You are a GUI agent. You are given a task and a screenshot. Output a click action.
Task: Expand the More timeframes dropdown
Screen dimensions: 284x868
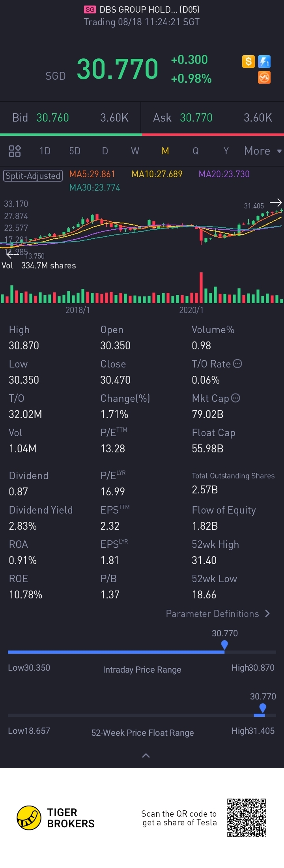coord(262,151)
